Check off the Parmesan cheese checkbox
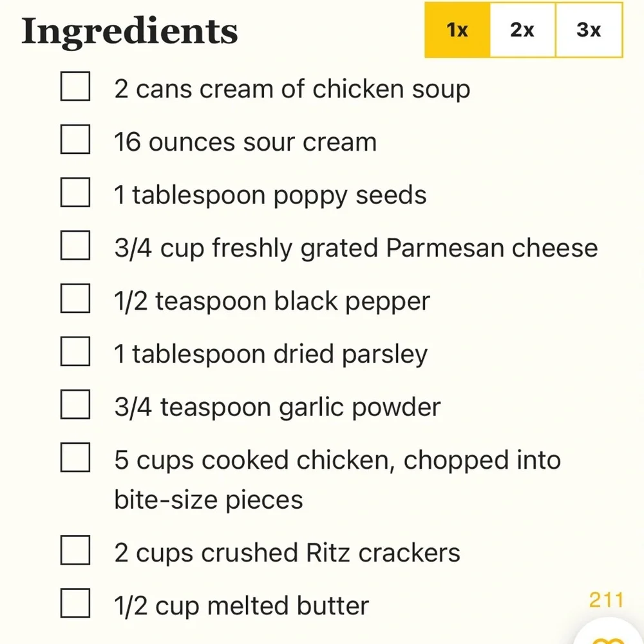This screenshot has height=644, width=644. pyautogui.click(x=75, y=245)
